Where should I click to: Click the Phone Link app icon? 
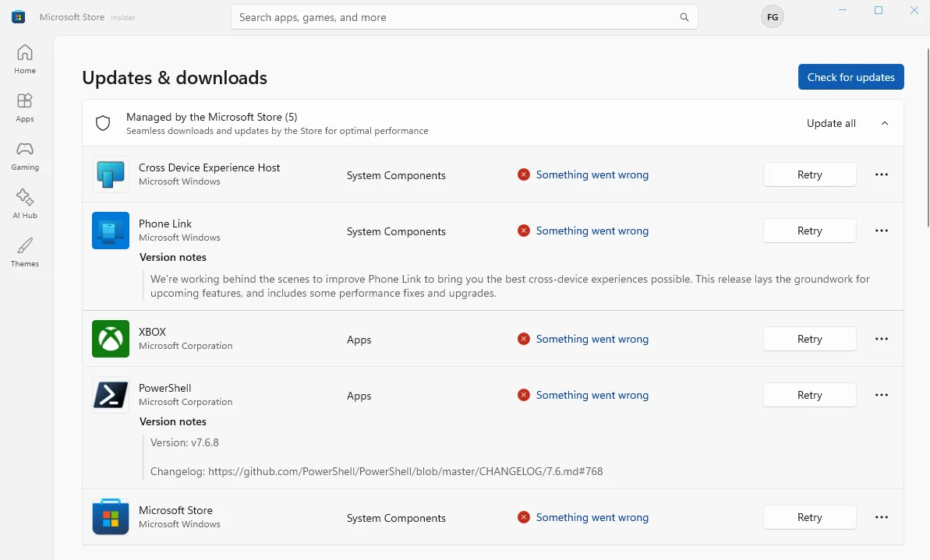pos(111,231)
